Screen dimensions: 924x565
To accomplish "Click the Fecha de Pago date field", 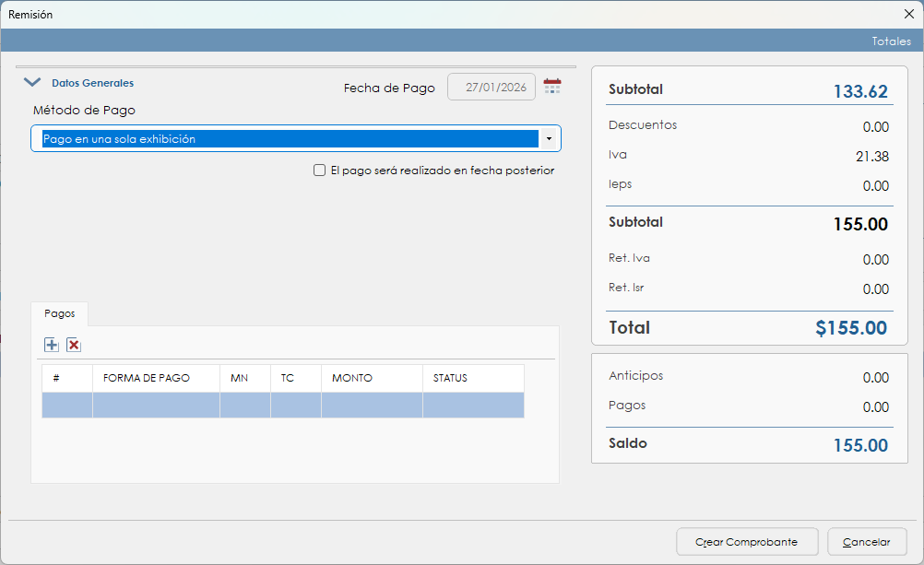I will point(492,88).
